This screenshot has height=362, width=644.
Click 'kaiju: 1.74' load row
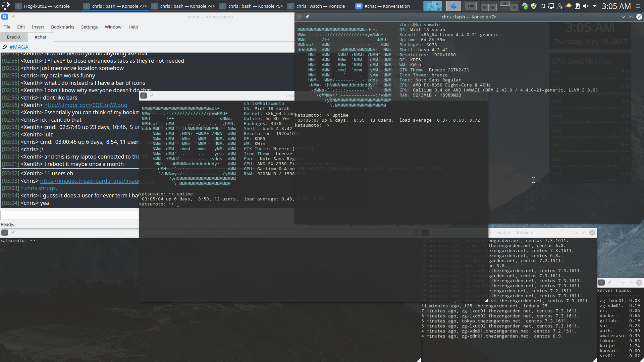pyautogui.click(x=620, y=346)
